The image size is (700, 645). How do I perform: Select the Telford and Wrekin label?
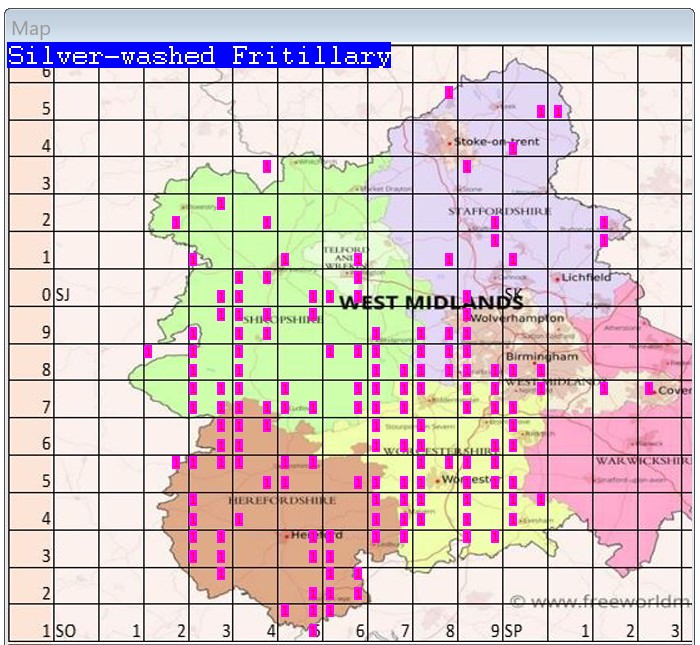coord(346,256)
